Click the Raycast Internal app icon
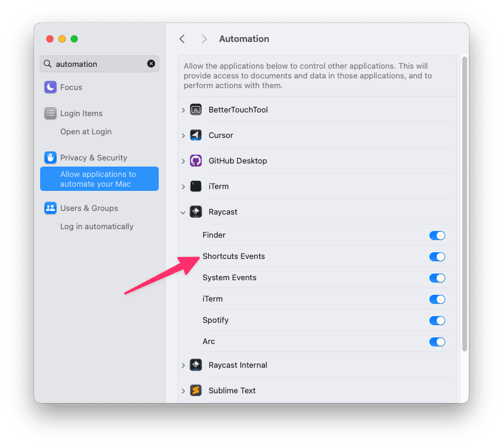This screenshot has width=503, height=448. (x=196, y=365)
